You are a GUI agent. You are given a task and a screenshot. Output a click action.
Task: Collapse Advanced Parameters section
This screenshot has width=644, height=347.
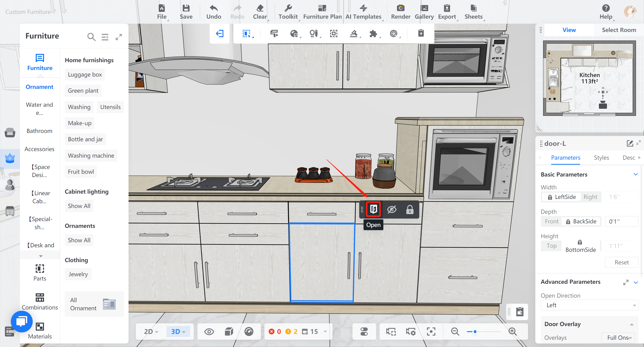pyautogui.click(x=636, y=282)
